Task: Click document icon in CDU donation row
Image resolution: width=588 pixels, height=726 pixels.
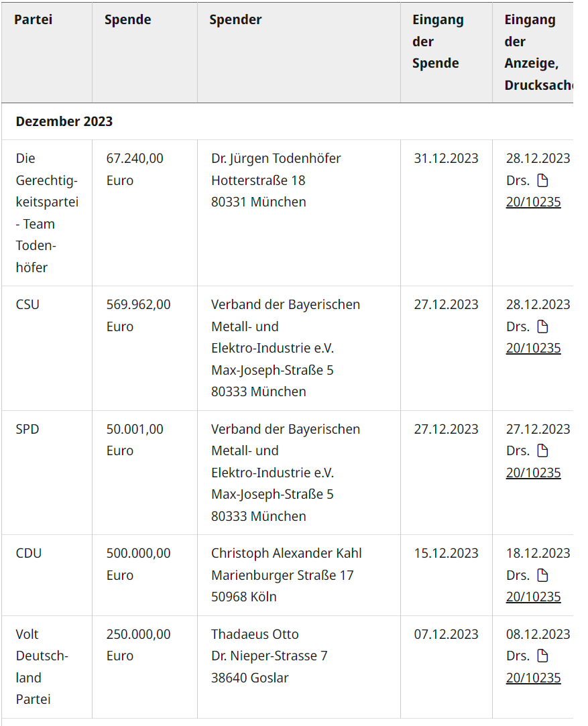Action: click(x=542, y=576)
